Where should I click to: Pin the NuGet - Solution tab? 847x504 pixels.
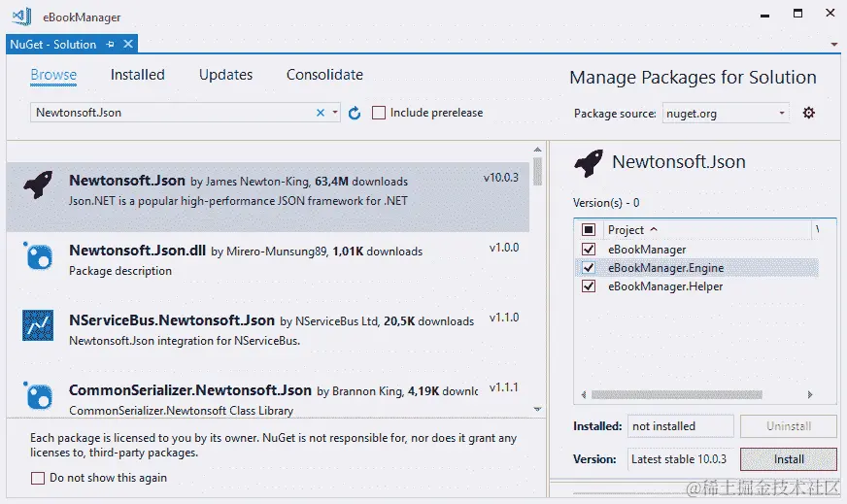110,45
